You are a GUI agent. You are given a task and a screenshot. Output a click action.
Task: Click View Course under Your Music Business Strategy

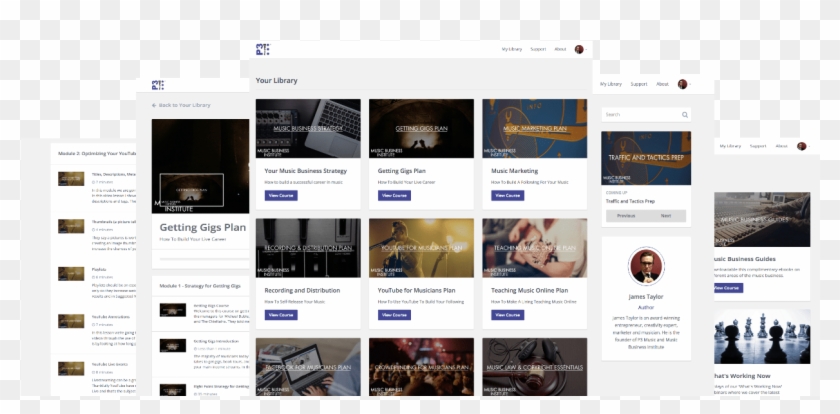281,195
